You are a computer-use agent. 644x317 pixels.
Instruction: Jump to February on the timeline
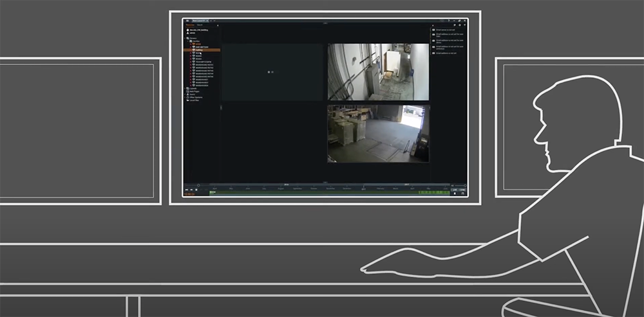coord(381,188)
